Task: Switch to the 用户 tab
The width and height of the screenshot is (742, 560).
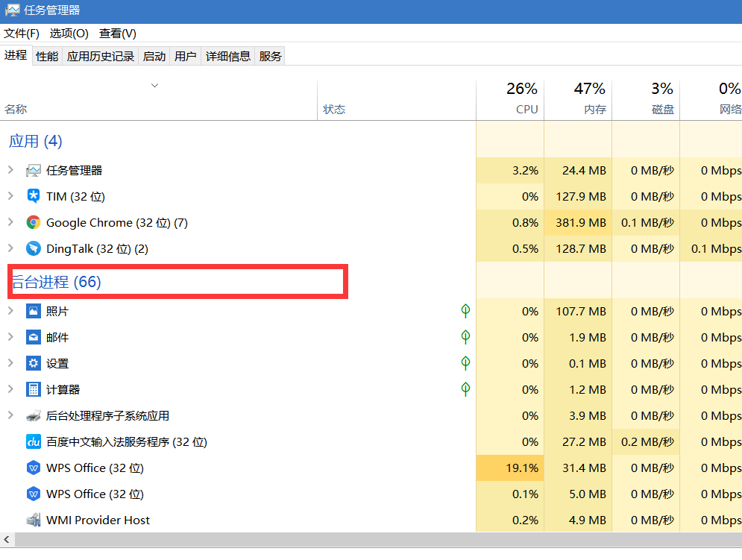Action: [x=185, y=57]
